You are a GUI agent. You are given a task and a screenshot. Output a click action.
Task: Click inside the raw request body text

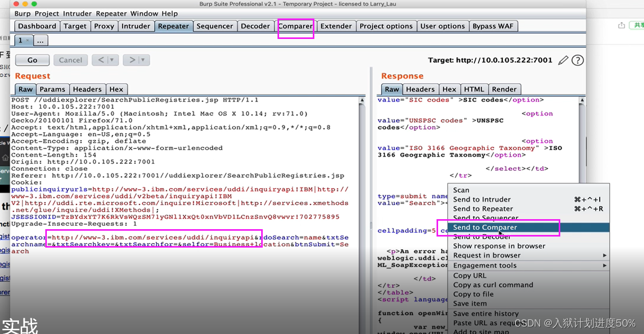[x=180, y=244]
